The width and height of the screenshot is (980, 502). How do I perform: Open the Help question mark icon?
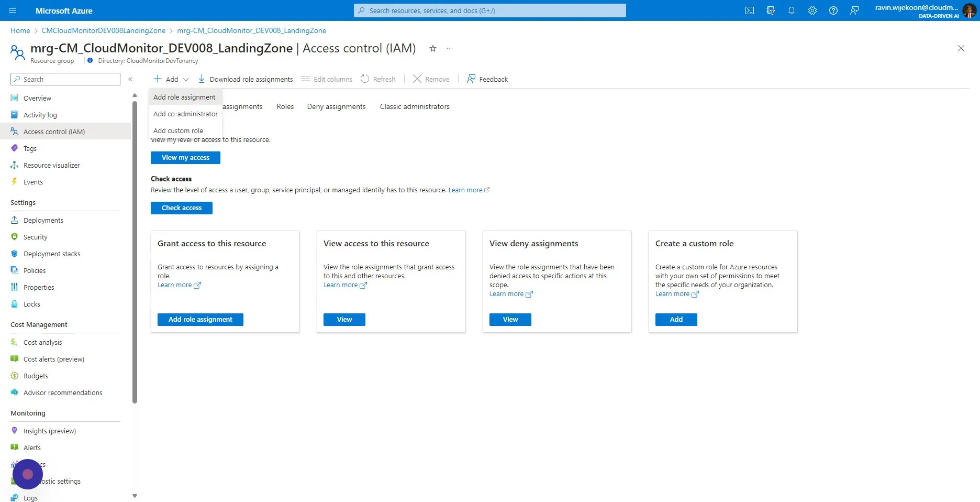click(x=833, y=10)
